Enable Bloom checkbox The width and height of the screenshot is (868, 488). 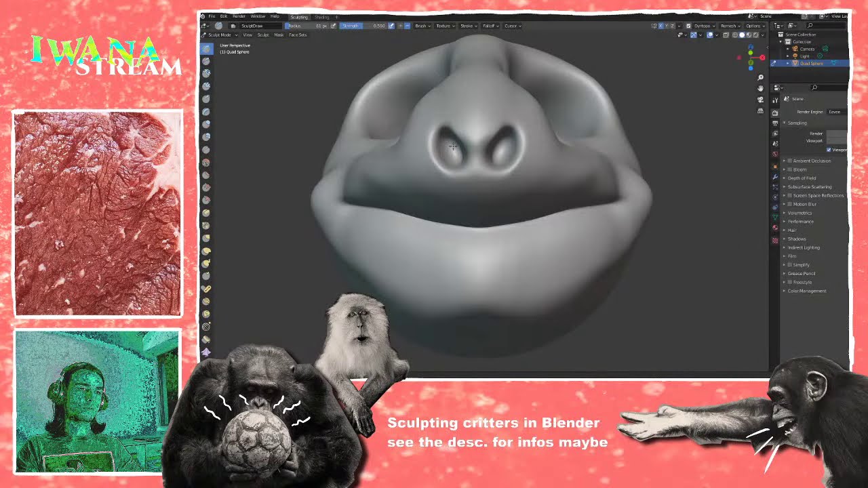(789, 169)
